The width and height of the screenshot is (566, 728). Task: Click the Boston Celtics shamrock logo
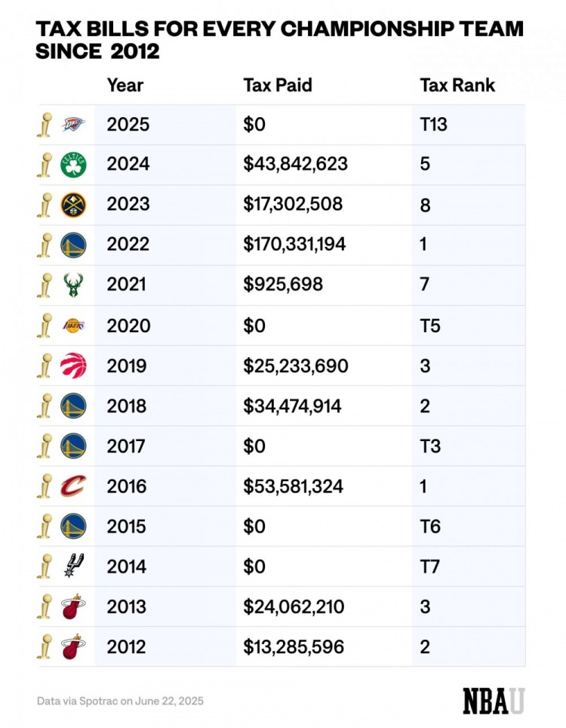tap(73, 164)
